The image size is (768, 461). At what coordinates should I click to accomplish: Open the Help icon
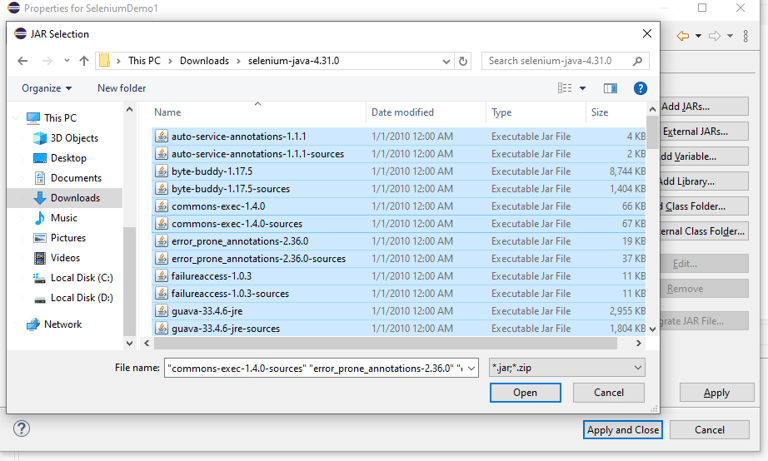640,88
